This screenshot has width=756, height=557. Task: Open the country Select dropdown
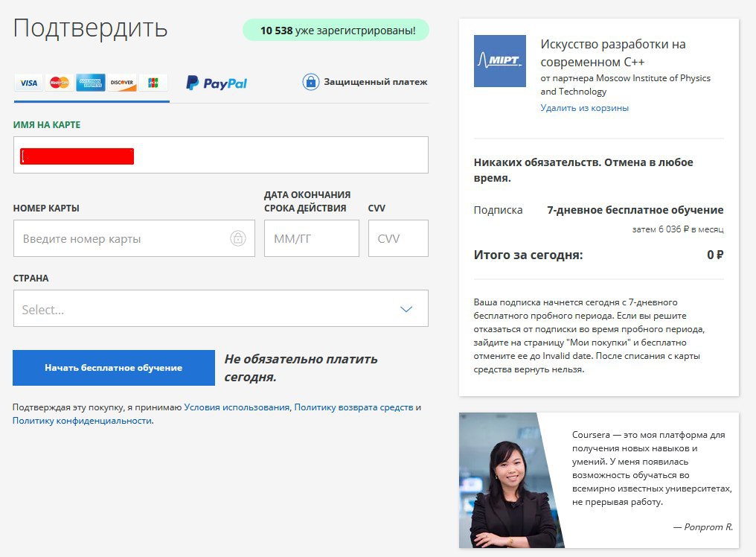point(221,308)
